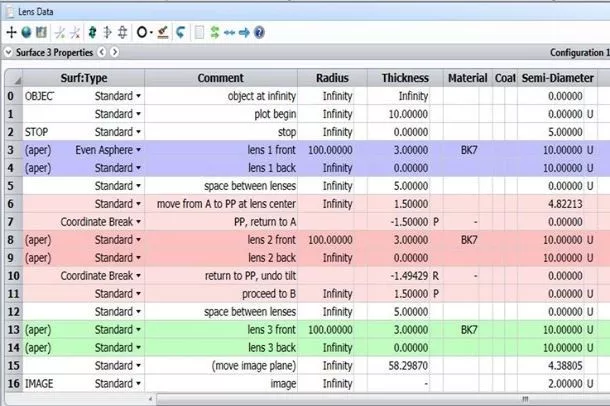This screenshot has height=406, width=610.
Task: Click the crosshair update icon in toolbar
Action: coord(10,32)
